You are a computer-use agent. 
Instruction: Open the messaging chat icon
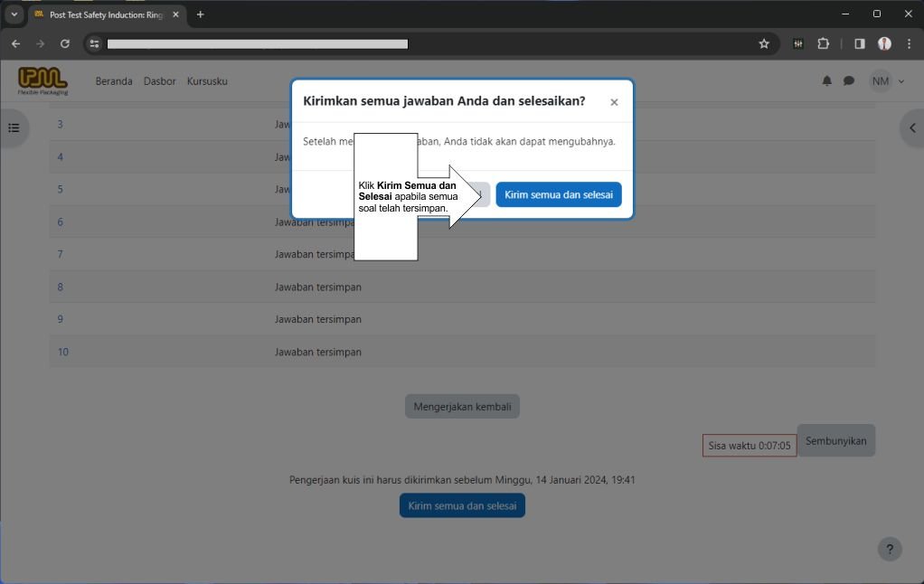coord(848,80)
